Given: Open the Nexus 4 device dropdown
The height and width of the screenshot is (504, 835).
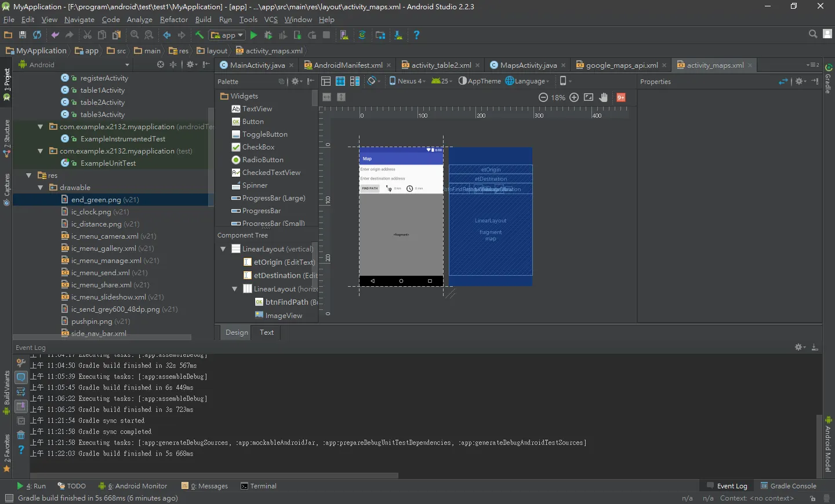Looking at the screenshot, I should 407,81.
